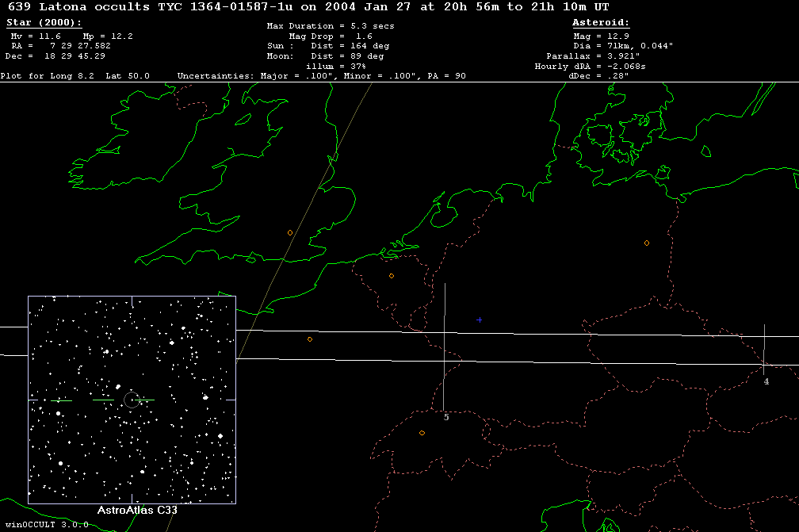Click the 639 Latona occultation title
The width and height of the screenshot is (799, 532).
point(308,6)
